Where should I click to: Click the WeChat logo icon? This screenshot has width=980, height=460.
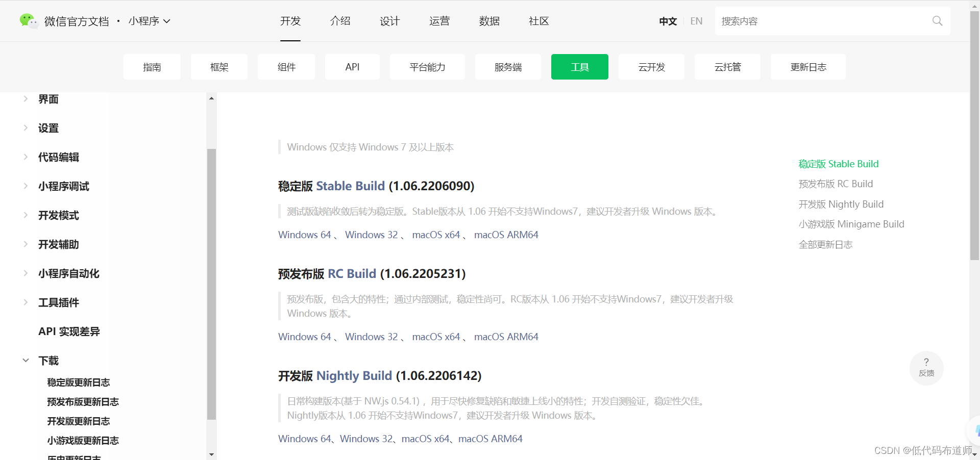click(29, 21)
